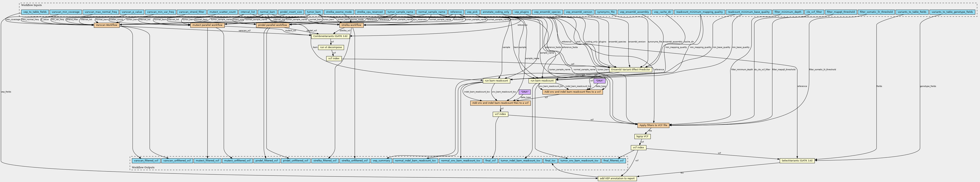
Task: Select the variants_to_table_fields input node
Action: pyautogui.click(x=912, y=12)
